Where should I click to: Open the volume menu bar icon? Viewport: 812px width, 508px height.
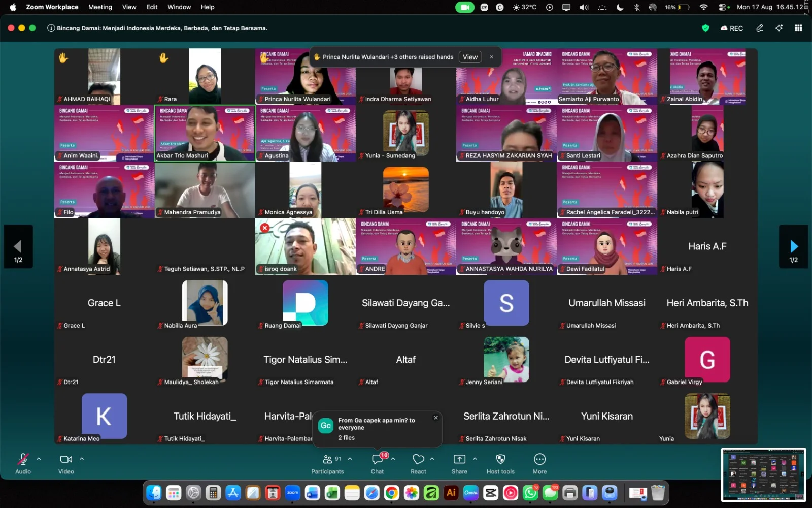pos(584,7)
